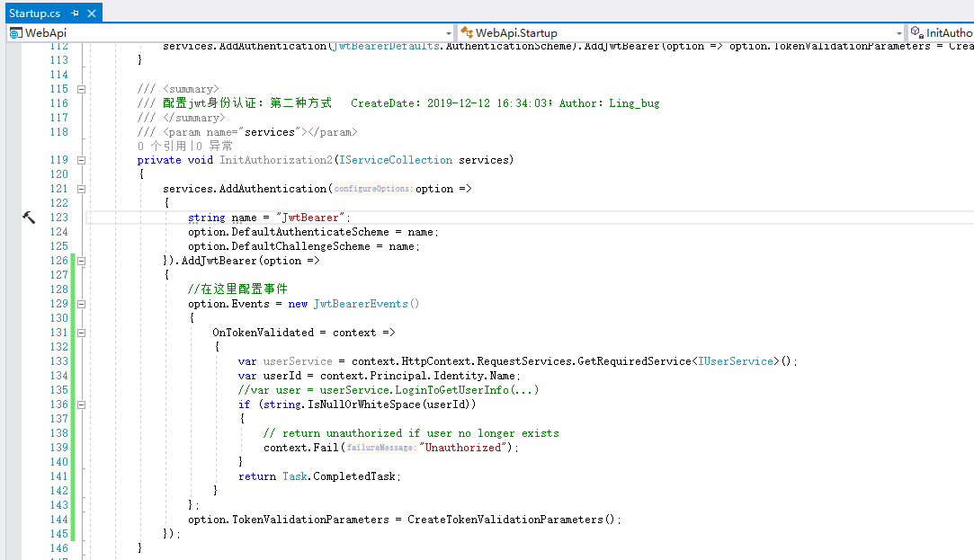The image size is (974, 560).
Task: Click the '//在这里配置事件' comment
Action: click(238, 289)
